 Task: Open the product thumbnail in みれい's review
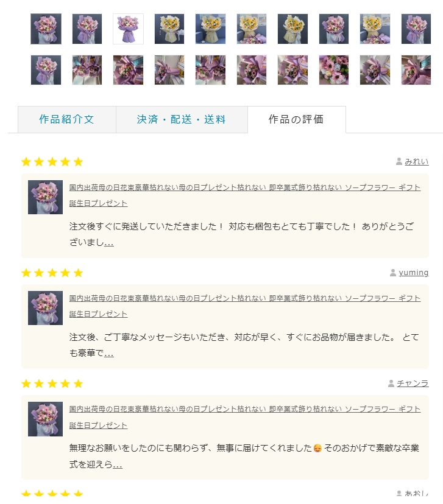(45, 197)
